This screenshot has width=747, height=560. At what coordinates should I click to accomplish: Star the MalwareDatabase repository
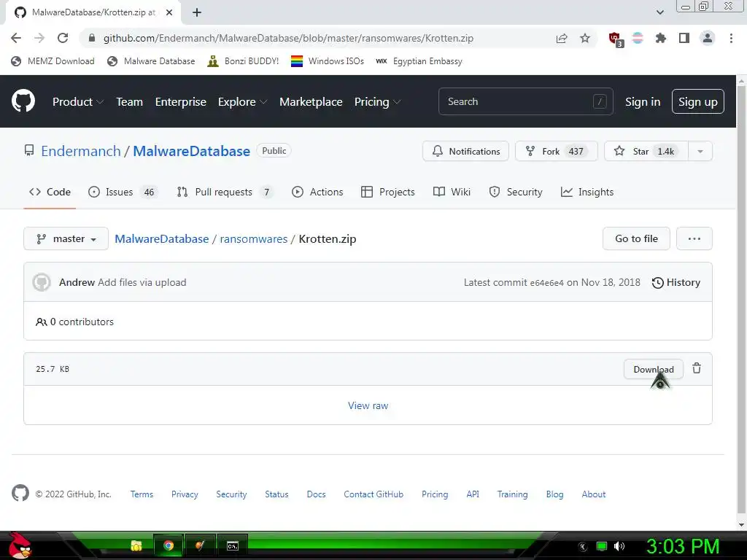646,152
